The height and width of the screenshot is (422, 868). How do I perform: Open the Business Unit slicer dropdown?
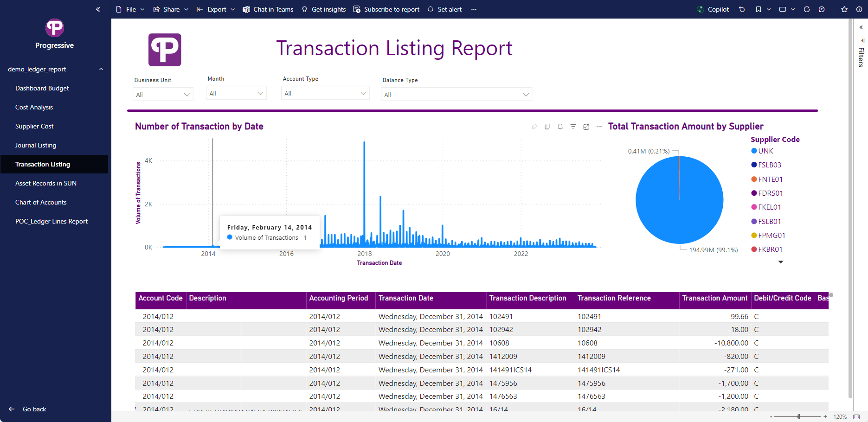pos(187,94)
